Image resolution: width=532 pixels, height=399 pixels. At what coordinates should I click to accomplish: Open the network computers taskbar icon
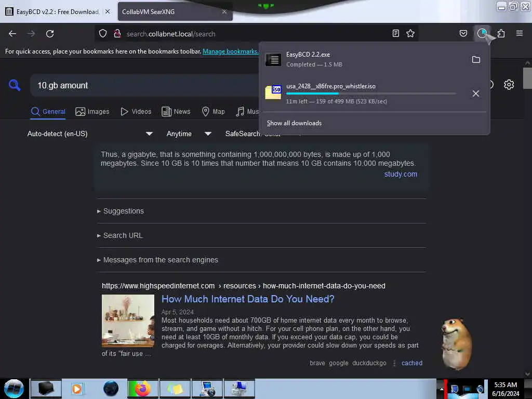[239, 389]
